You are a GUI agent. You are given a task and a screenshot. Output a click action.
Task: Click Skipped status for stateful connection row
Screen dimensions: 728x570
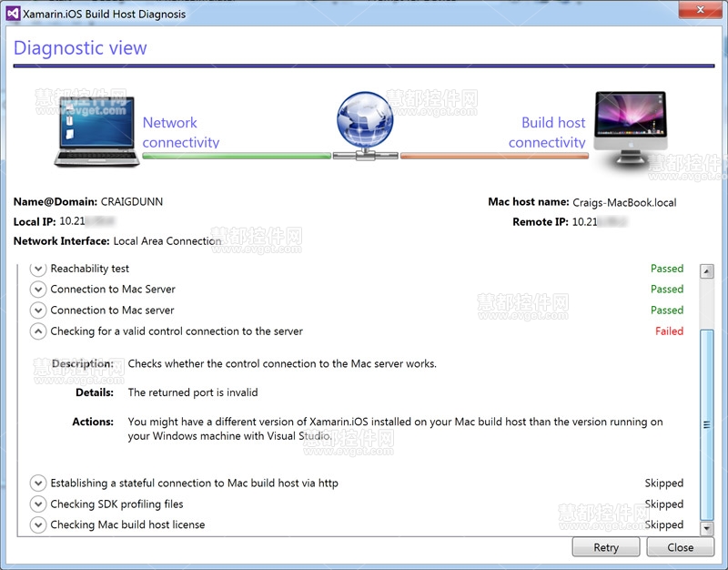[x=664, y=483]
